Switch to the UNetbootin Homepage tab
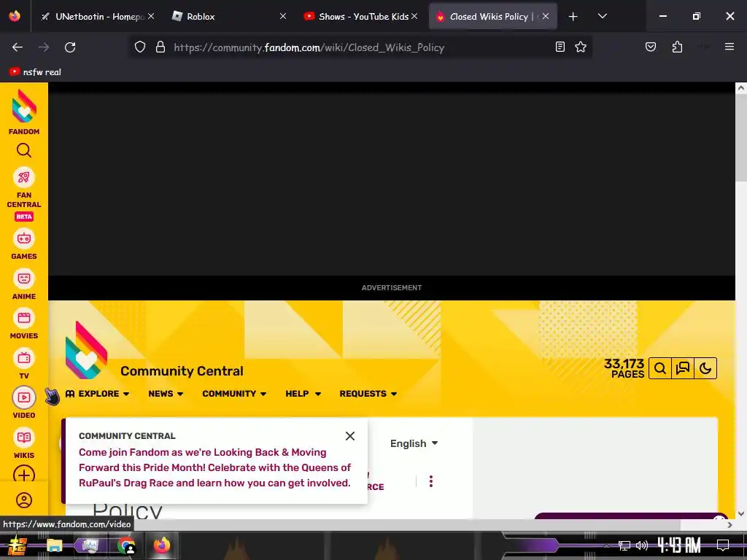Screen dimensions: 747x560 (x=98, y=17)
